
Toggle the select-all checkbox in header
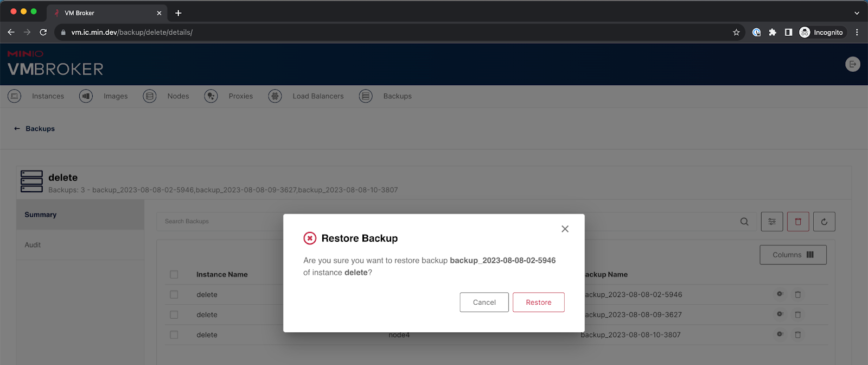[x=174, y=275]
